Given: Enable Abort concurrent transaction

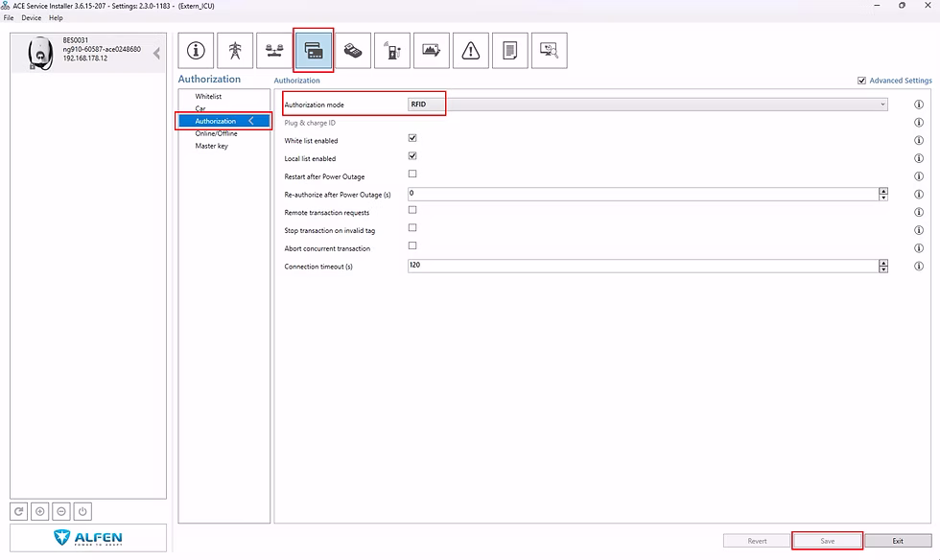Looking at the screenshot, I should (x=412, y=245).
